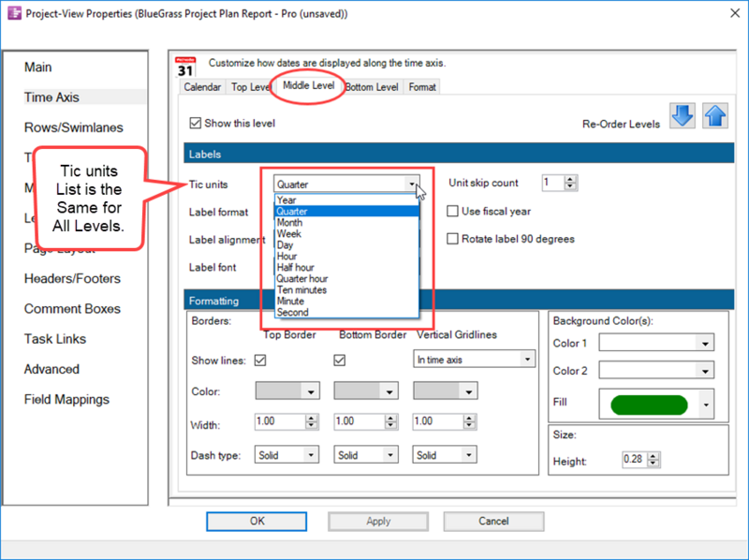Click the blue up arrow Re-Order Levels icon

tap(715, 115)
